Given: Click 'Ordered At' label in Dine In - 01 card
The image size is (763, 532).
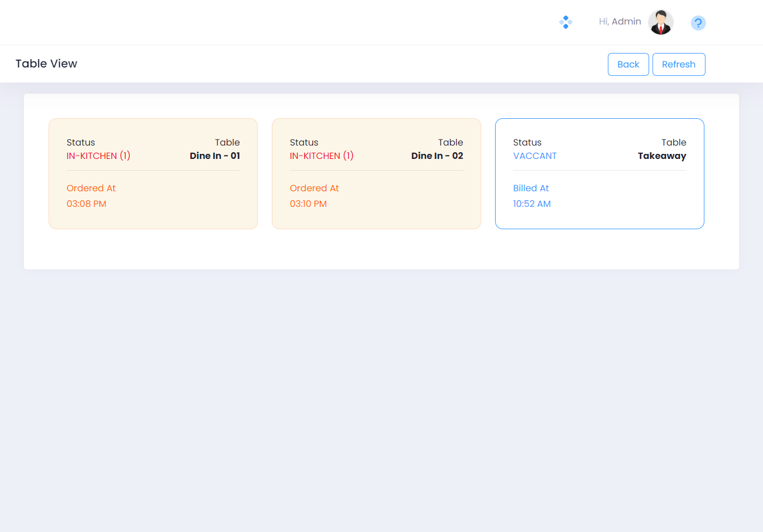Looking at the screenshot, I should point(91,188).
